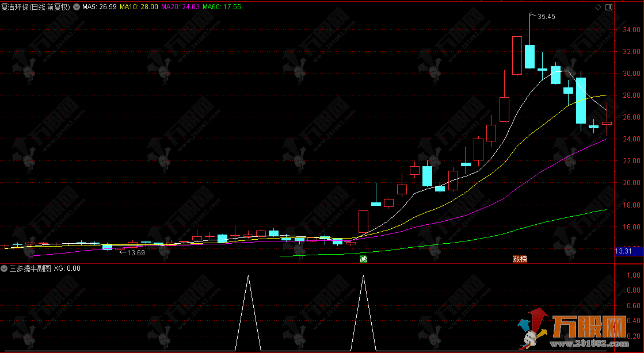Viewport: 644px width, 353px height.
Task: Open dropdown arrow next to 复洁环保 title
Action: (x=77, y=7)
